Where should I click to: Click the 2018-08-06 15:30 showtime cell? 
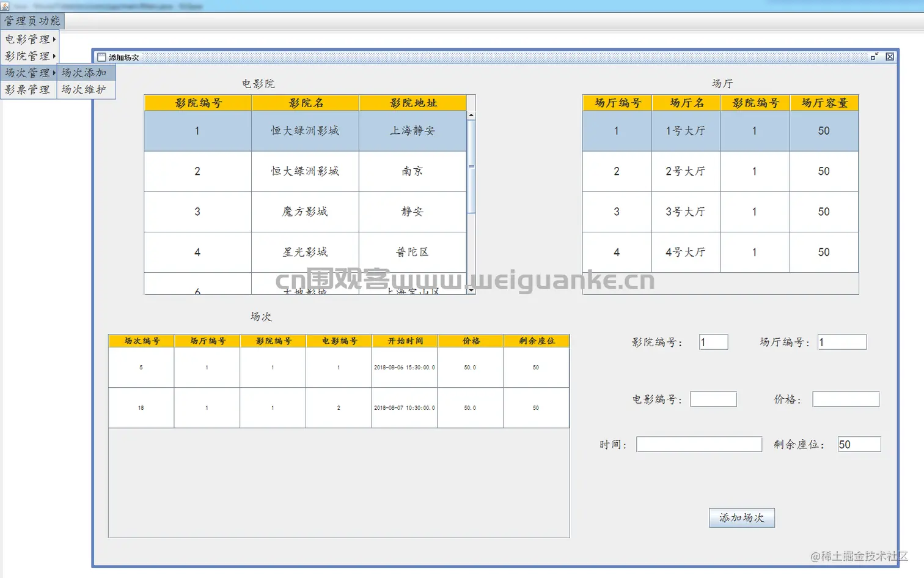click(x=405, y=368)
